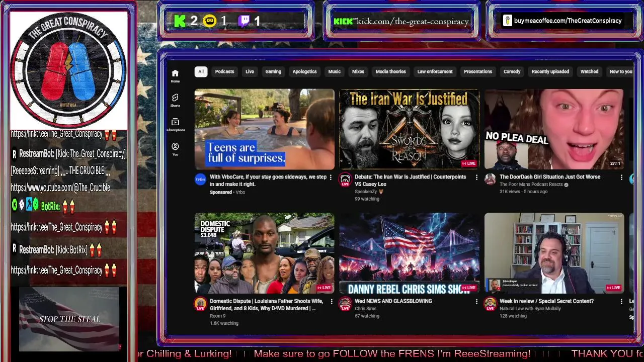Click the Twitch logo in viewer counter
Viewport: 644px width, 362px height.
pos(244,21)
